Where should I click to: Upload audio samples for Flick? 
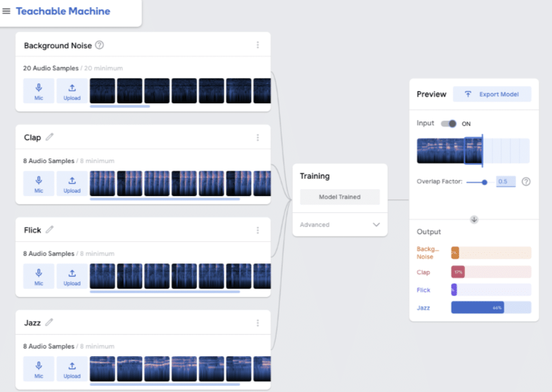(72, 276)
